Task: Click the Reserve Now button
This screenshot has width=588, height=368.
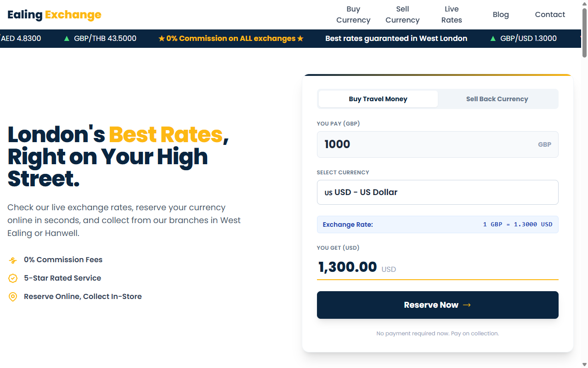Action: [438, 305]
